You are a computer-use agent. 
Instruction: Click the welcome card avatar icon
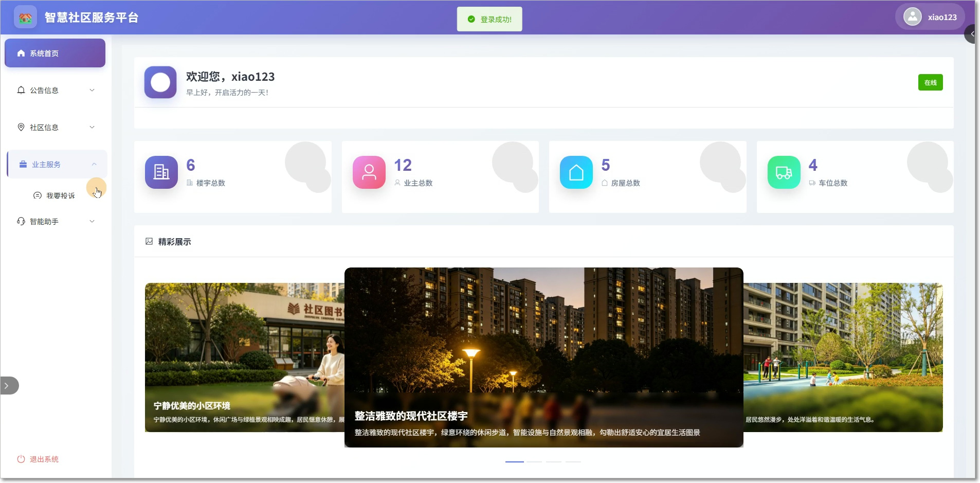(x=160, y=82)
